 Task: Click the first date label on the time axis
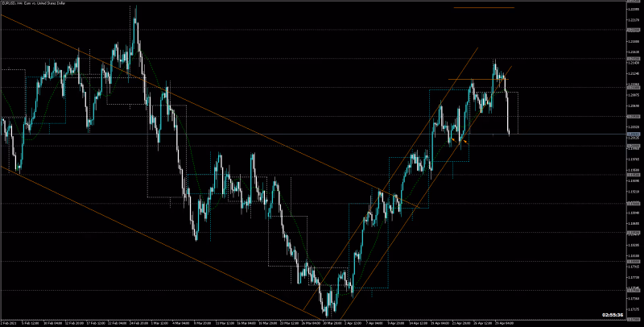10,322
